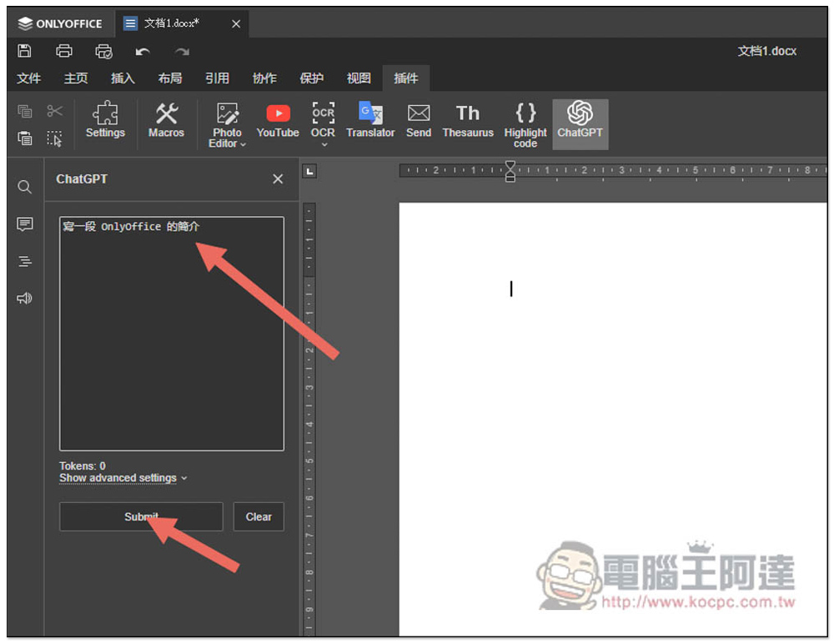The height and width of the screenshot is (644, 834).
Task: Toggle the ChatGPT plugin button
Action: (580, 124)
